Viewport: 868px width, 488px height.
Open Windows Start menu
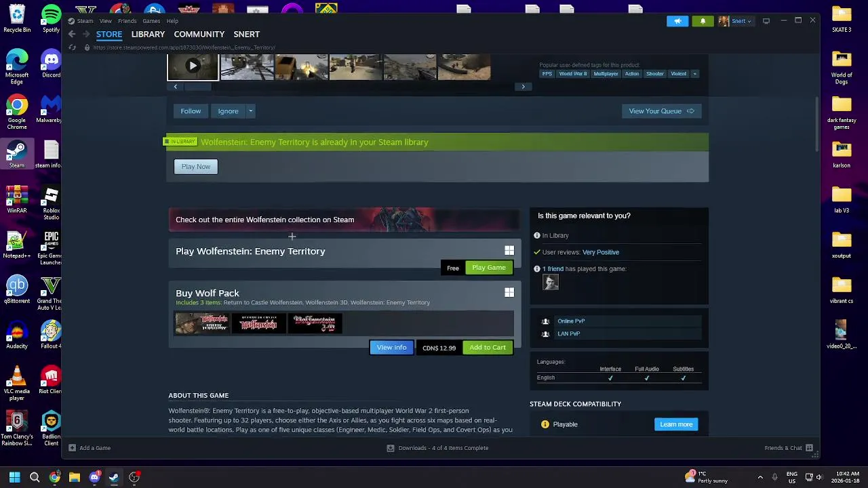(14, 477)
